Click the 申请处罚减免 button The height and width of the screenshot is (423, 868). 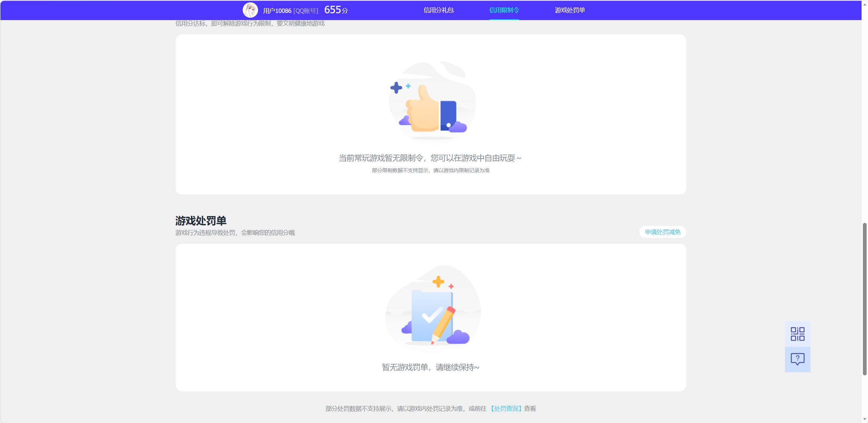[662, 232]
